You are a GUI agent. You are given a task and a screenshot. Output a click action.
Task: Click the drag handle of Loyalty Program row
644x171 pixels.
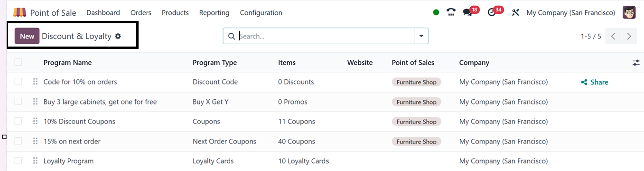[x=35, y=161]
